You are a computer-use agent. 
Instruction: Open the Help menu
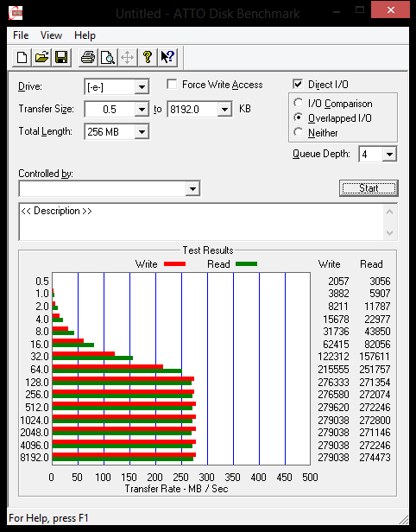click(85, 35)
